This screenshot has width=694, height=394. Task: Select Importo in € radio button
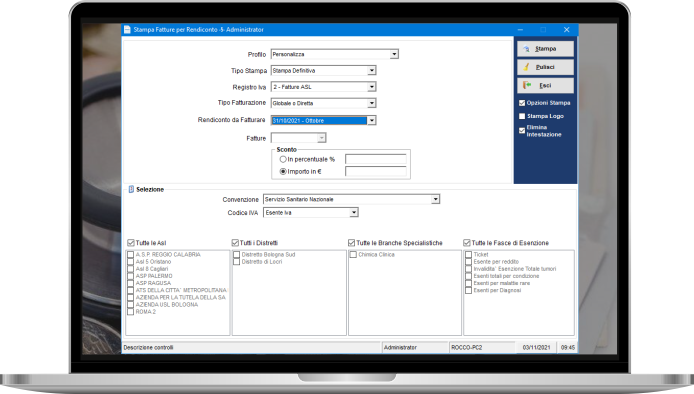283,172
